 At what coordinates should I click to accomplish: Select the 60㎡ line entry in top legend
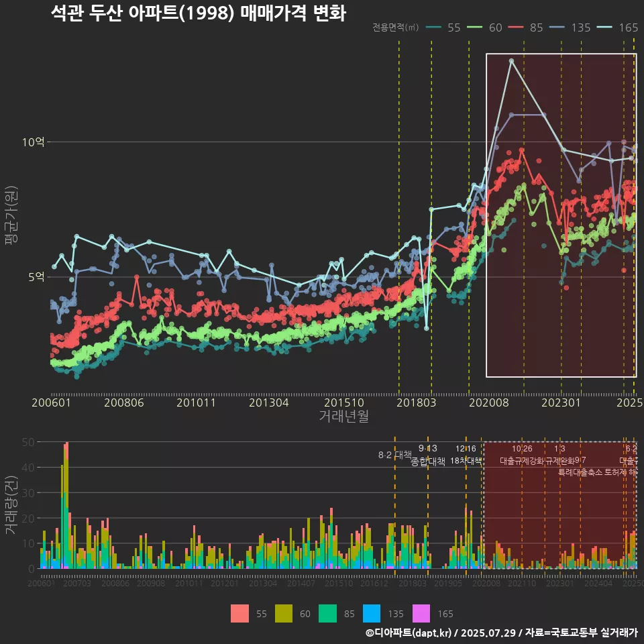pyautogui.click(x=484, y=28)
